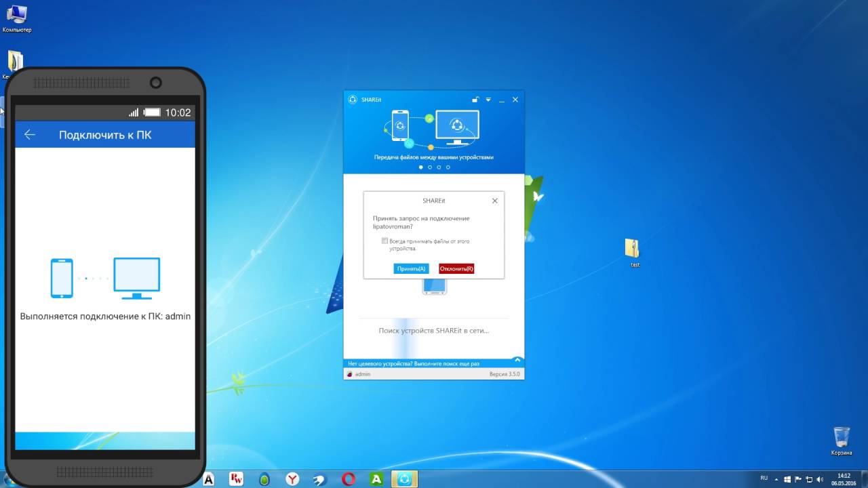Viewport: 868px width, 488px height.
Task: Open the network tray icon
Action: point(809,479)
